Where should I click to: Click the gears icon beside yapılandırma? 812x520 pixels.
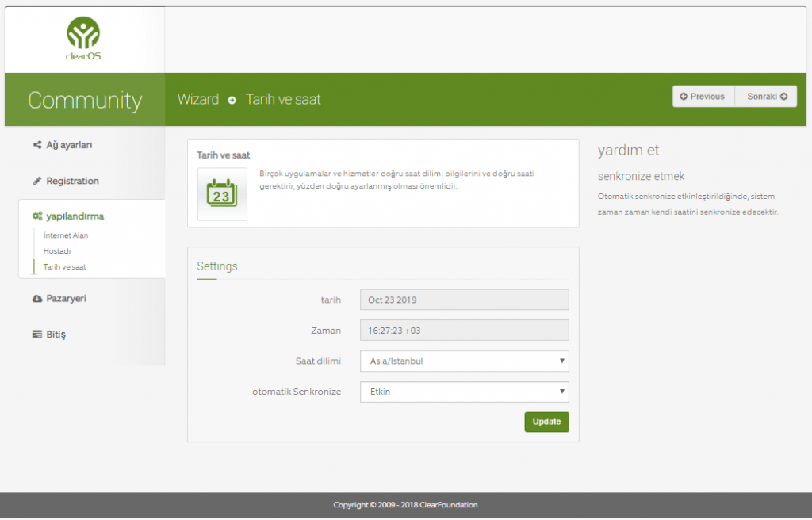37,216
